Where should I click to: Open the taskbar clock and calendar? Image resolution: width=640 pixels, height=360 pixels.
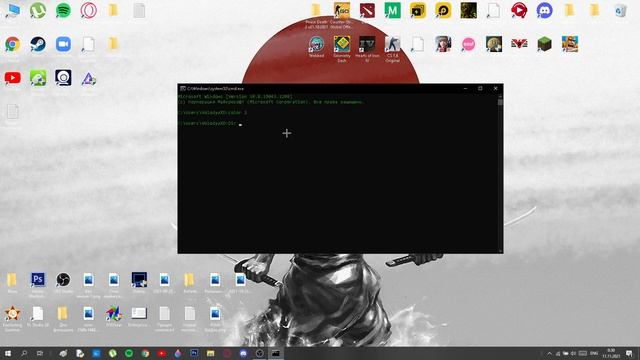click(611, 353)
